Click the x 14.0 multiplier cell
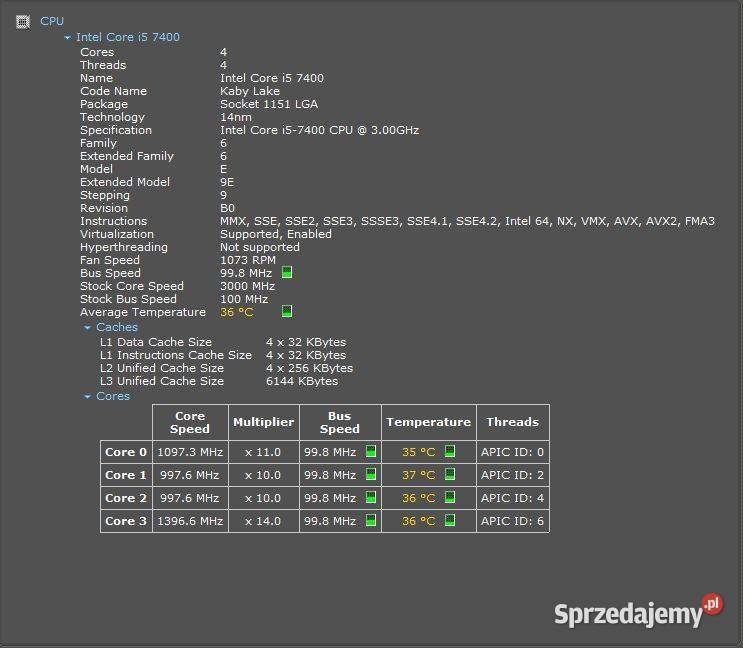The height and width of the screenshot is (648, 743). coord(263,521)
